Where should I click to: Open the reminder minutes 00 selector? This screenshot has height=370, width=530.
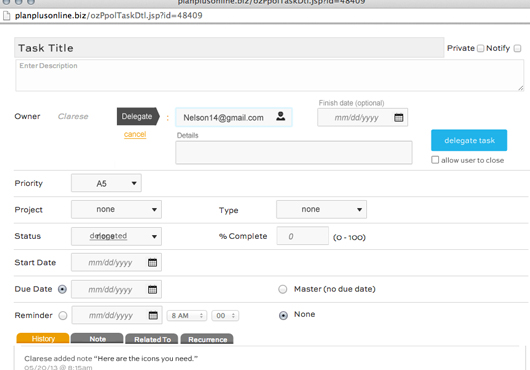[x=225, y=316]
